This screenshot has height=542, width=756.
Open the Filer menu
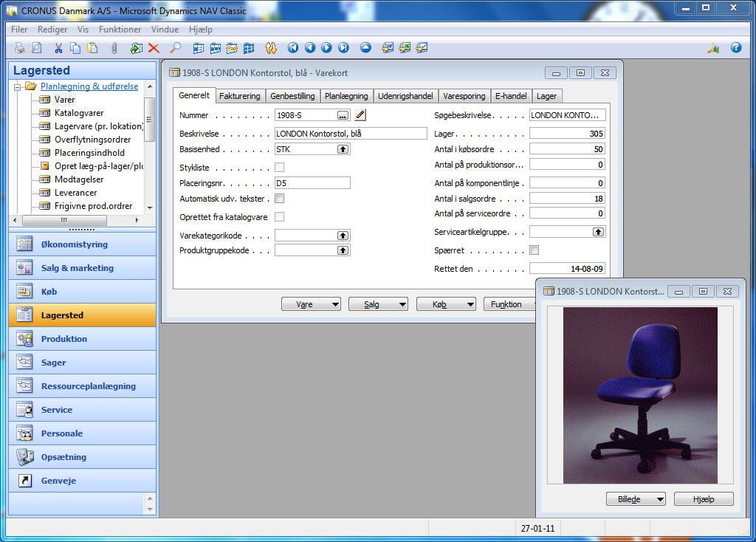[x=19, y=30]
